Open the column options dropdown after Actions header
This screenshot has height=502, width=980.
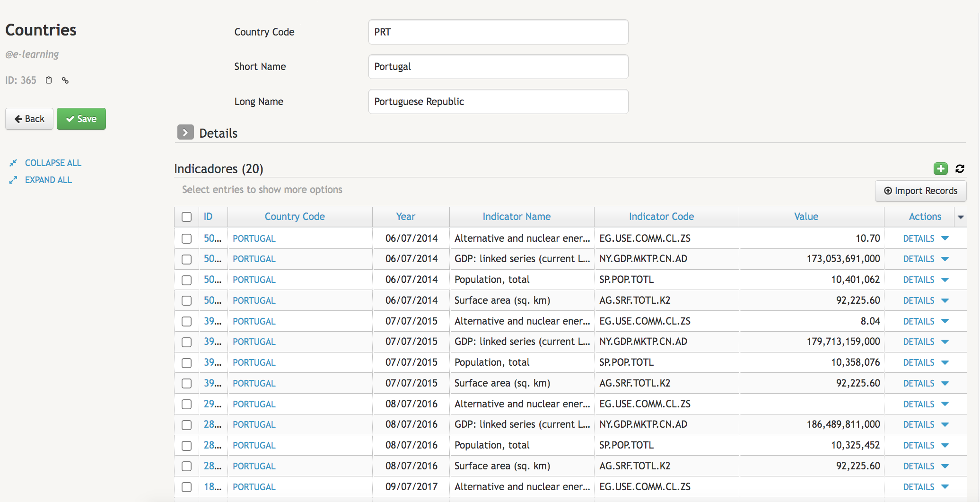pyautogui.click(x=961, y=217)
